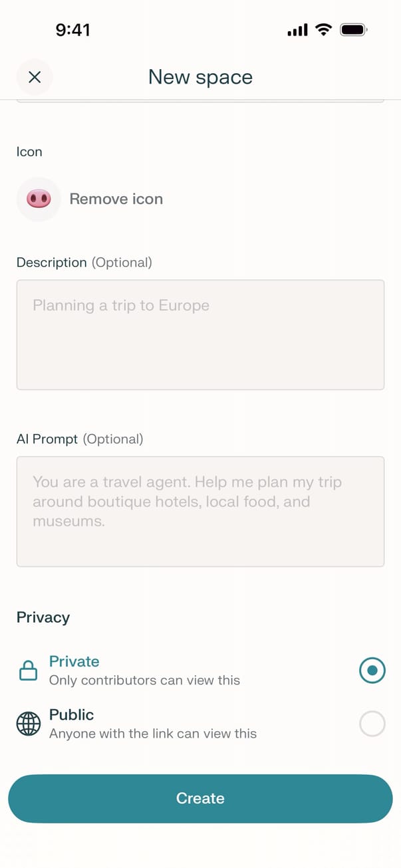Screen dimensions: 401x868
Task: Tap the Private option label text
Action: (74, 661)
